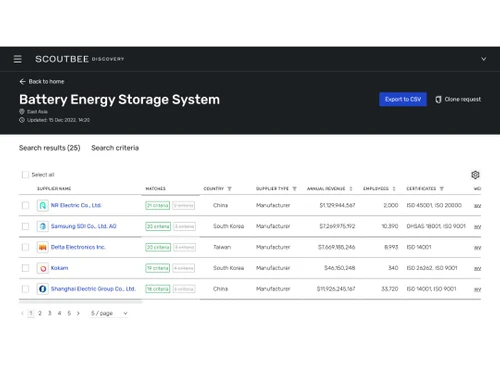Click the Samsung SDI company logo
500x375 pixels.
click(43, 226)
